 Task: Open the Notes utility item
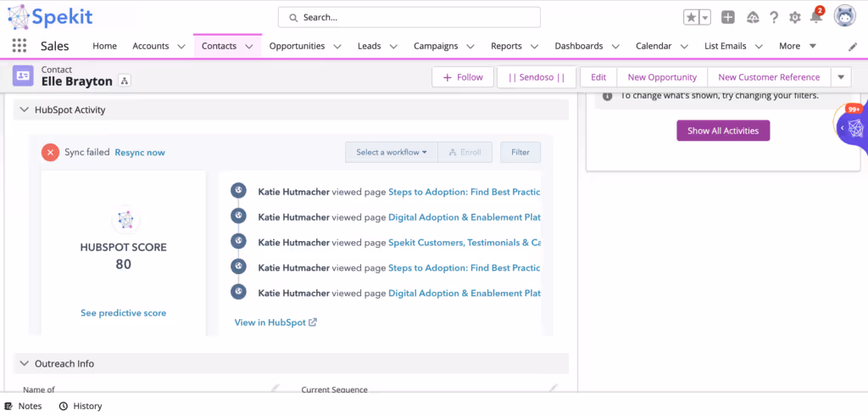(x=25, y=407)
